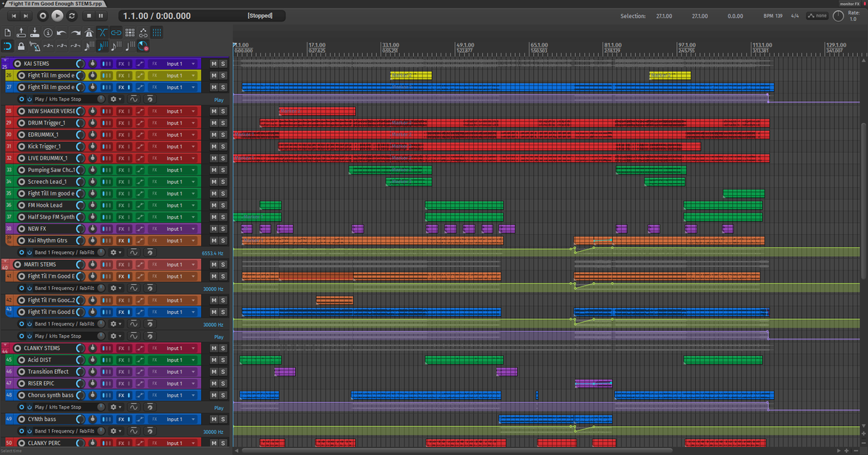Undo the last action in toolbar
This screenshot has width=868, height=455.
pyautogui.click(x=61, y=33)
